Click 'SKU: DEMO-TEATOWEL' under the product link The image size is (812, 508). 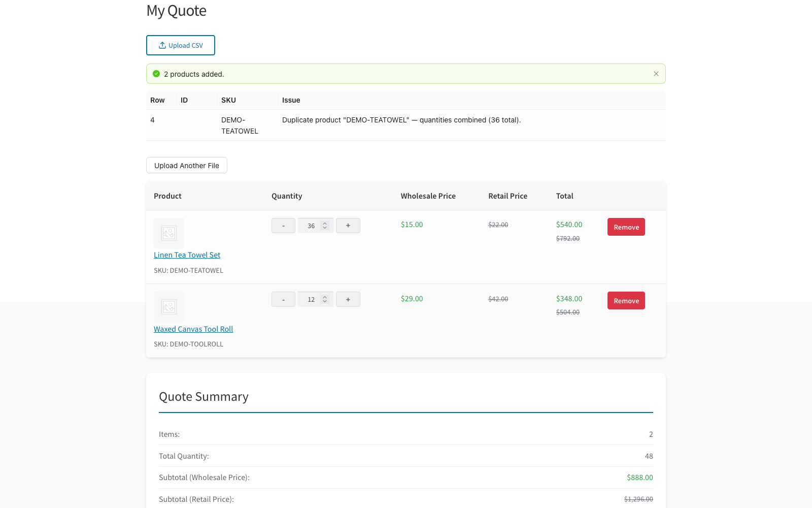pos(188,270)
